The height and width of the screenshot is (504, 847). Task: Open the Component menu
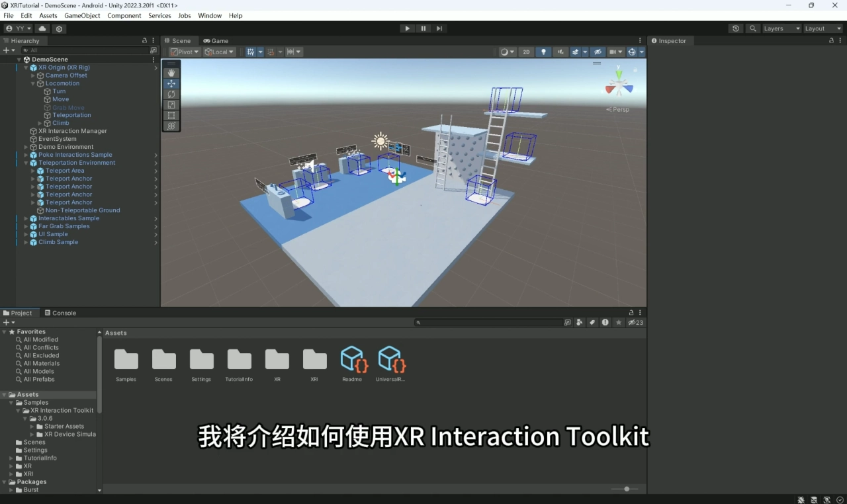[124, 15]
